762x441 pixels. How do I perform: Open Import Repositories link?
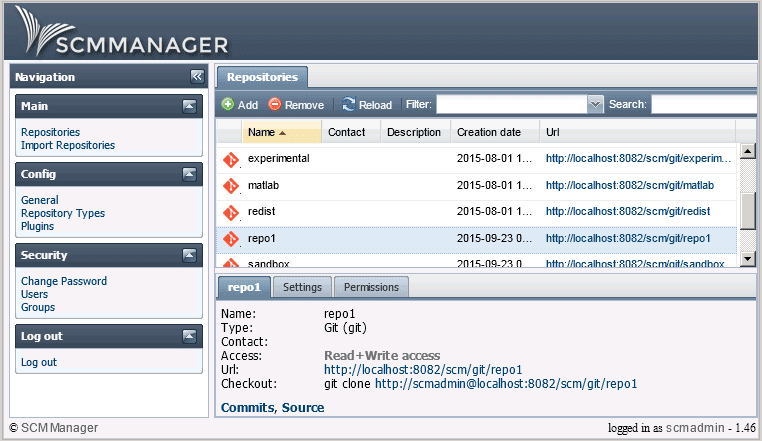click(68, 145)
